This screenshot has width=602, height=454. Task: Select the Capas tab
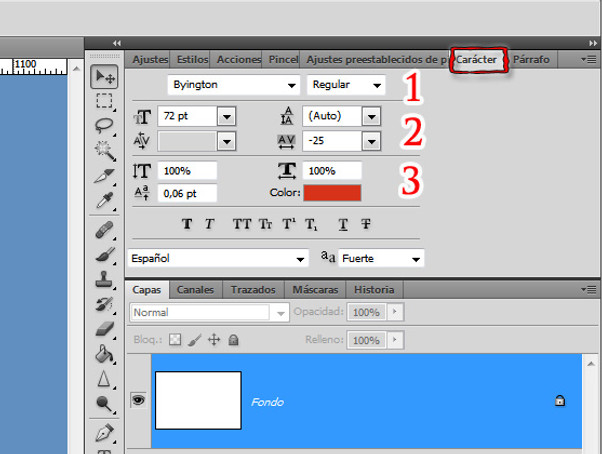146,289
